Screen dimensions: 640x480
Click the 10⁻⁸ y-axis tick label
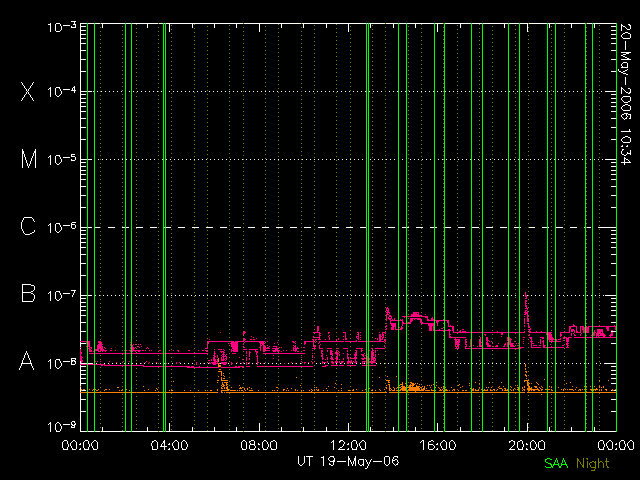click(62, 363)
